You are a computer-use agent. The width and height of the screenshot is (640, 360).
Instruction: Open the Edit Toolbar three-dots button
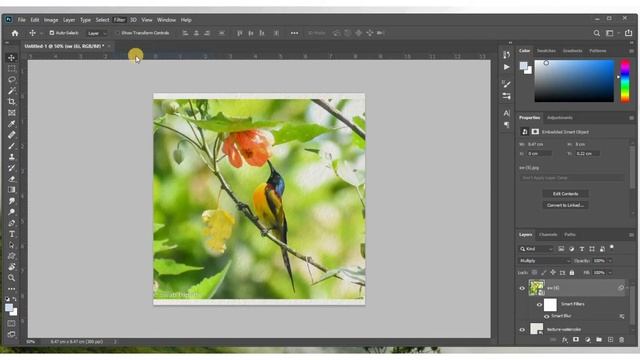11,289
